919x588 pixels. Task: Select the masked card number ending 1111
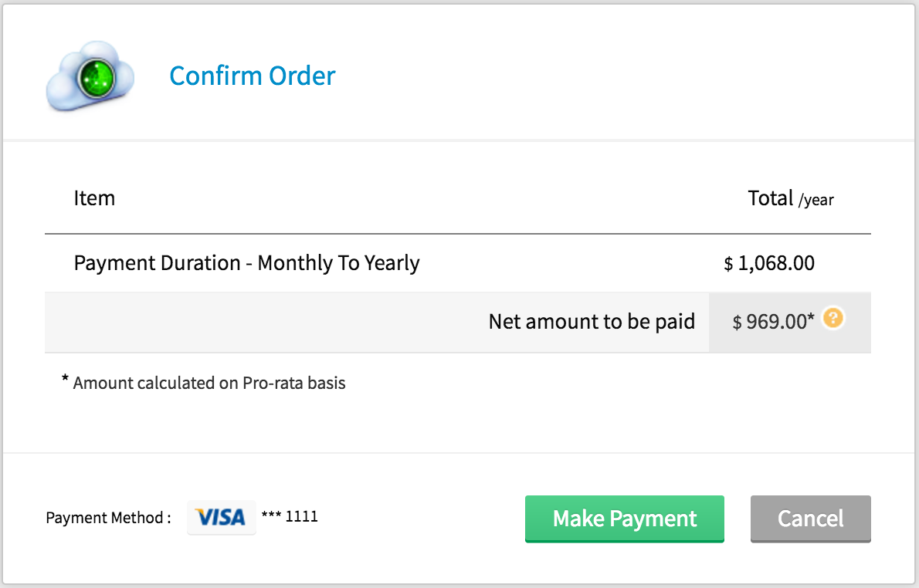point(290,517)
